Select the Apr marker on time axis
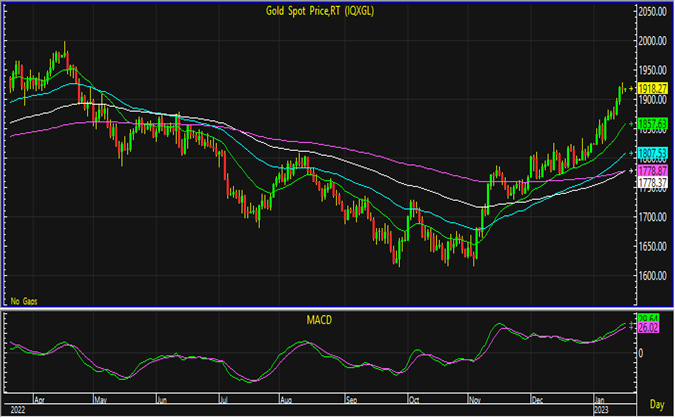Viewport: 675px width, 418px height. click(38, 396)
